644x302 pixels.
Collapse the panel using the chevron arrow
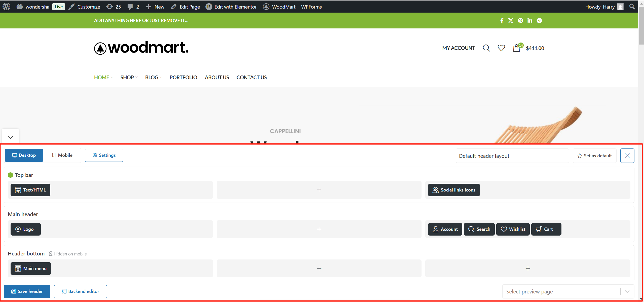10,137
